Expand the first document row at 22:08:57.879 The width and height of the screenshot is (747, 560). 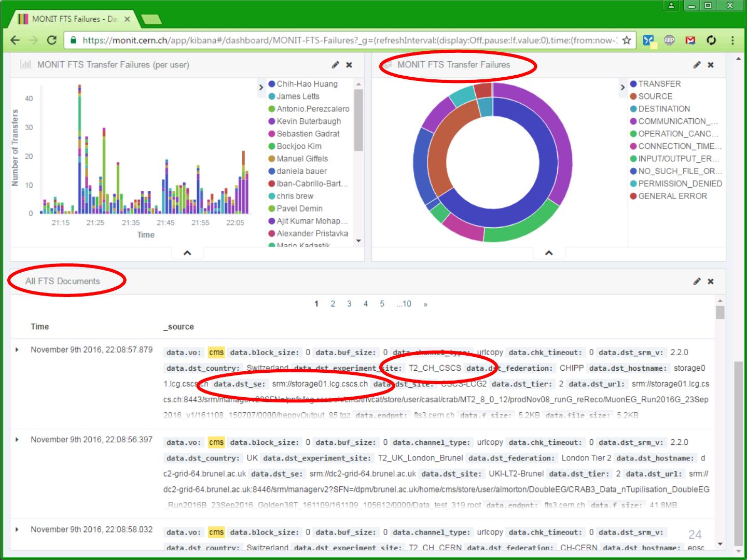coord(17,350)
